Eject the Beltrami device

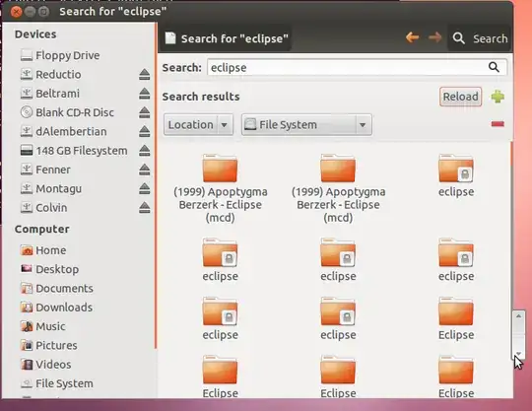tap(144, 94)
